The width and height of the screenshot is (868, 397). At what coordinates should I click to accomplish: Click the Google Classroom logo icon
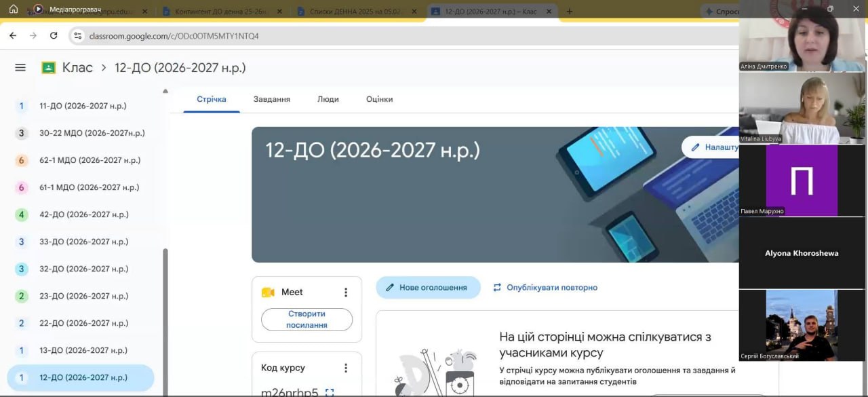click(x=49, y=68)
